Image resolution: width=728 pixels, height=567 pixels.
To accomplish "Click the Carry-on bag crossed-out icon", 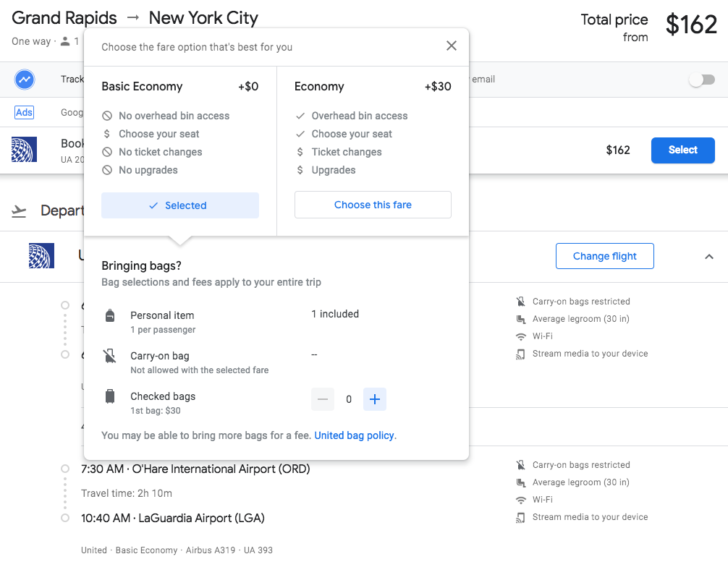I will coord(110,356).
